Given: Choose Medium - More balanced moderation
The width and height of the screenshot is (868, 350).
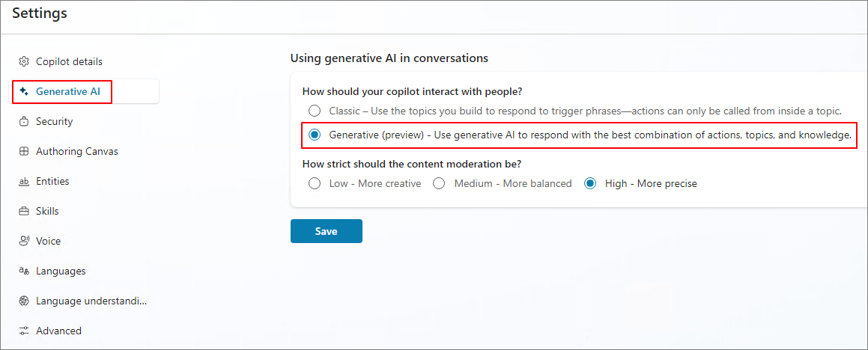Looking at the screenshot, I should pyautogui.click(x=439, y=183).
